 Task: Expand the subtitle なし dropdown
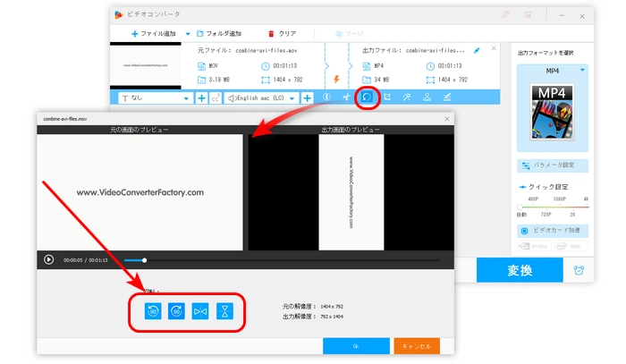point(186,97)
